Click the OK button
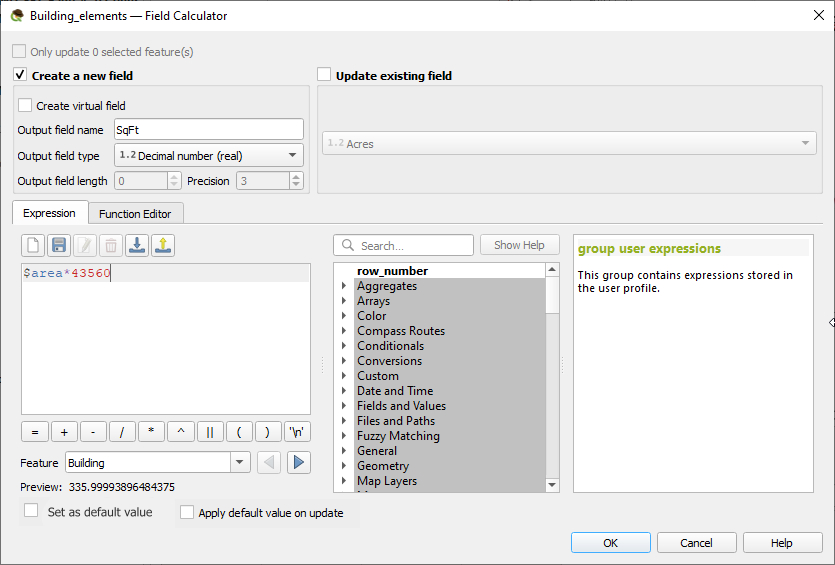Viewport: 835px width, 565px height. coord(610,543)
